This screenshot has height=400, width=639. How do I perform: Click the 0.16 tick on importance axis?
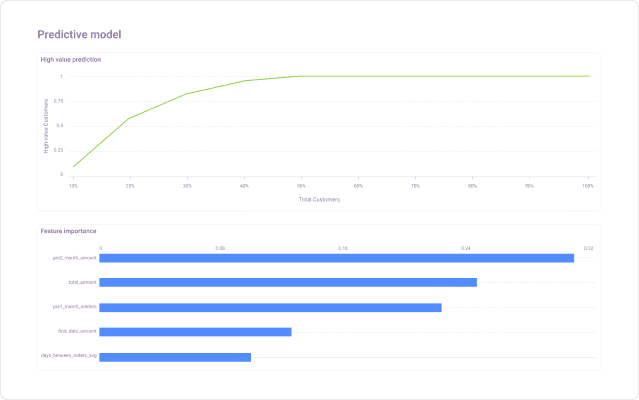pos(343,247)
